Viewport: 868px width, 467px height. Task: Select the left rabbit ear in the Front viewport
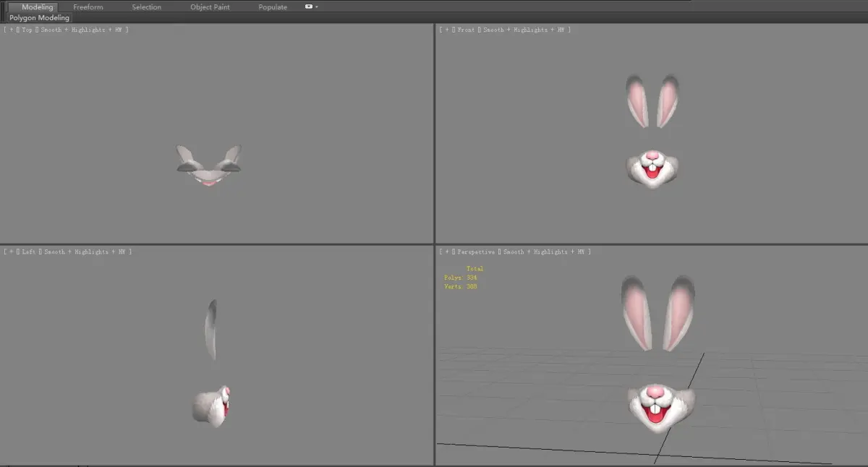pos(637,102)
